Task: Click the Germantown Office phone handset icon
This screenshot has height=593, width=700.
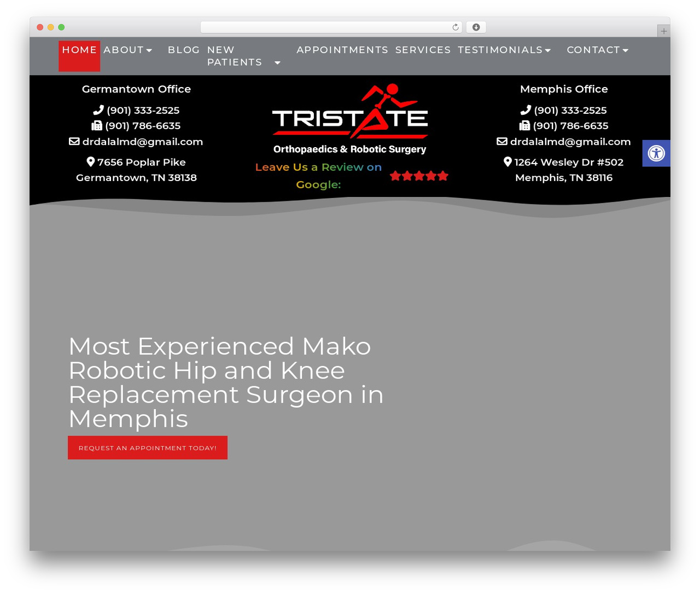Action: (x=98, y=110)
